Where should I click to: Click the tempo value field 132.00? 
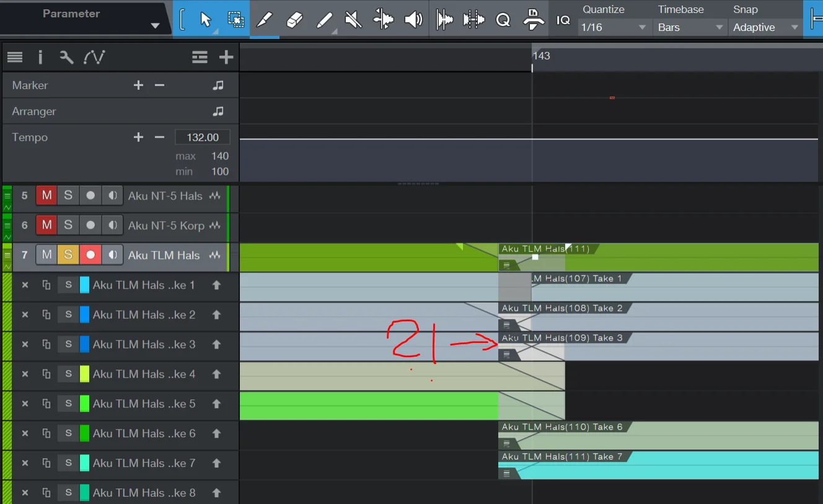[203, 137]
